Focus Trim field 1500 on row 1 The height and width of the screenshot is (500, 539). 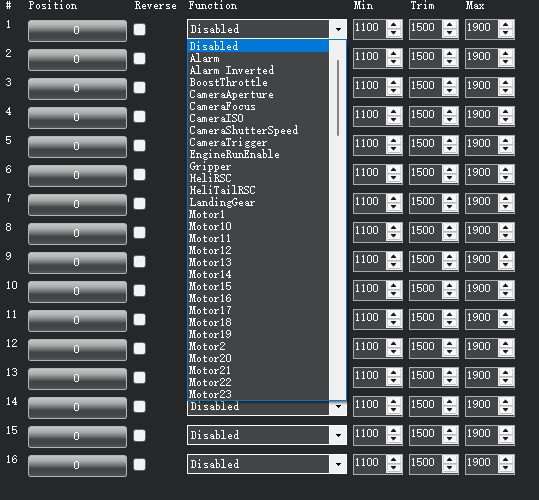tap(426, 29)
